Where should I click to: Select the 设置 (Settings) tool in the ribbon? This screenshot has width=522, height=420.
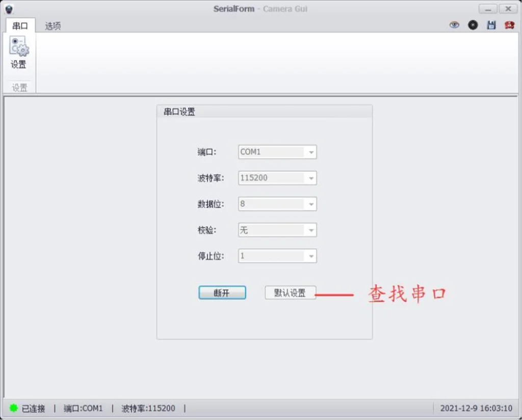click(18, 53)
